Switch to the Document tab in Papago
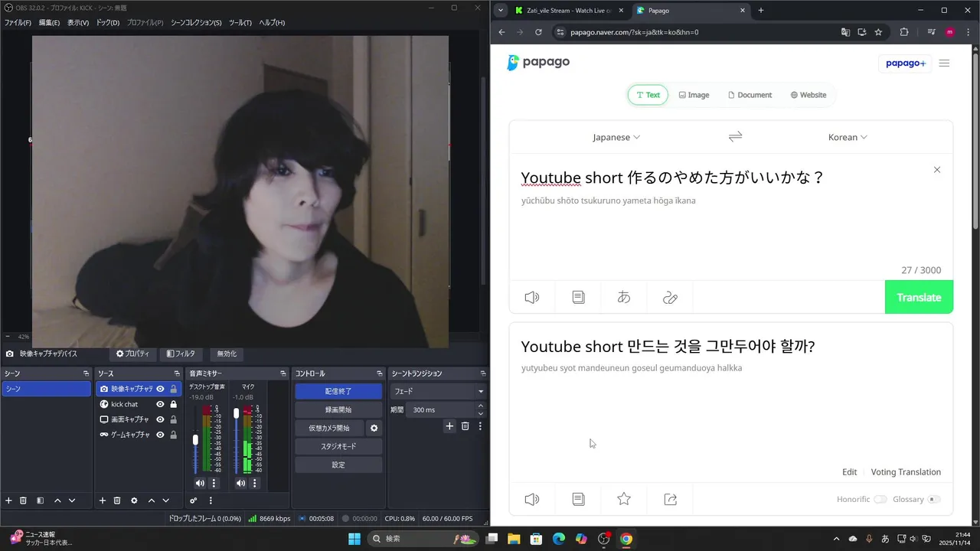 click(750, 95)
